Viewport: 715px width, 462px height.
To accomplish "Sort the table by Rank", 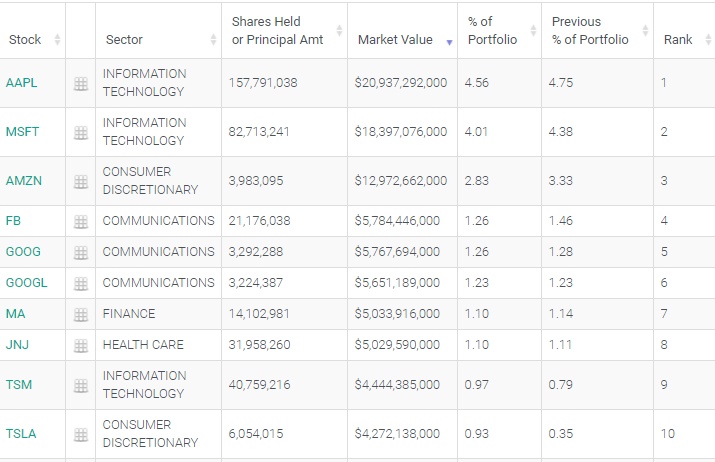I will coord(678,40).
